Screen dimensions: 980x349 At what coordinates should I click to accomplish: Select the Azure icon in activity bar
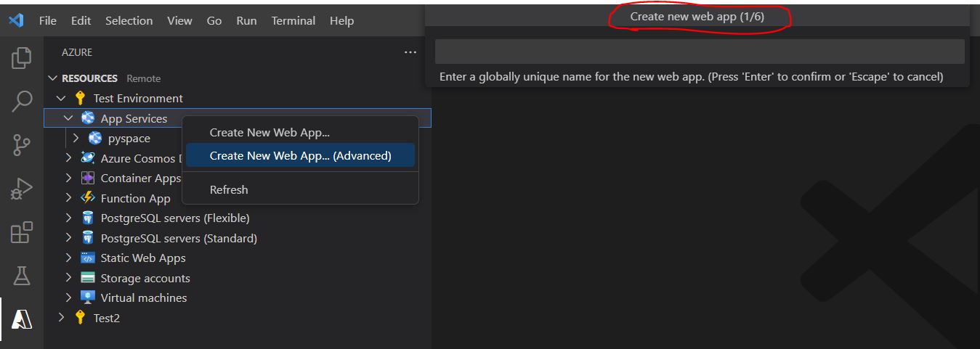(x=22, y=318)
